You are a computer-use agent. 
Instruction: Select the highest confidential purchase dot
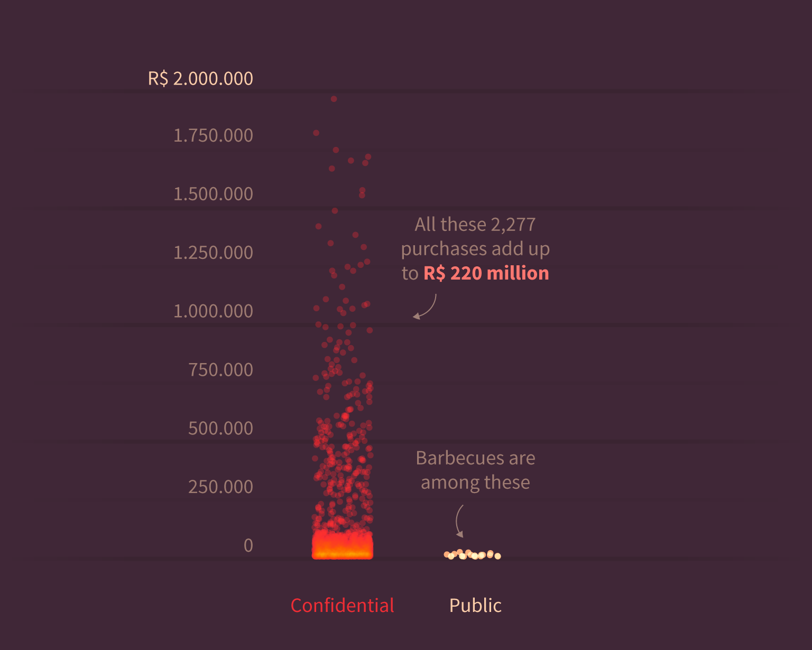pyautogui.click(x=334, y=99)
